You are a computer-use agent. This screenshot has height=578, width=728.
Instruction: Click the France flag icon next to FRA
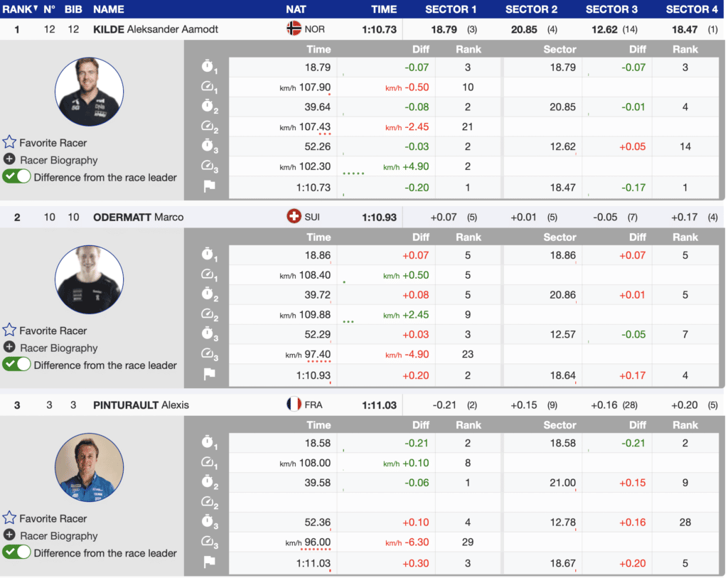[294, 405]
